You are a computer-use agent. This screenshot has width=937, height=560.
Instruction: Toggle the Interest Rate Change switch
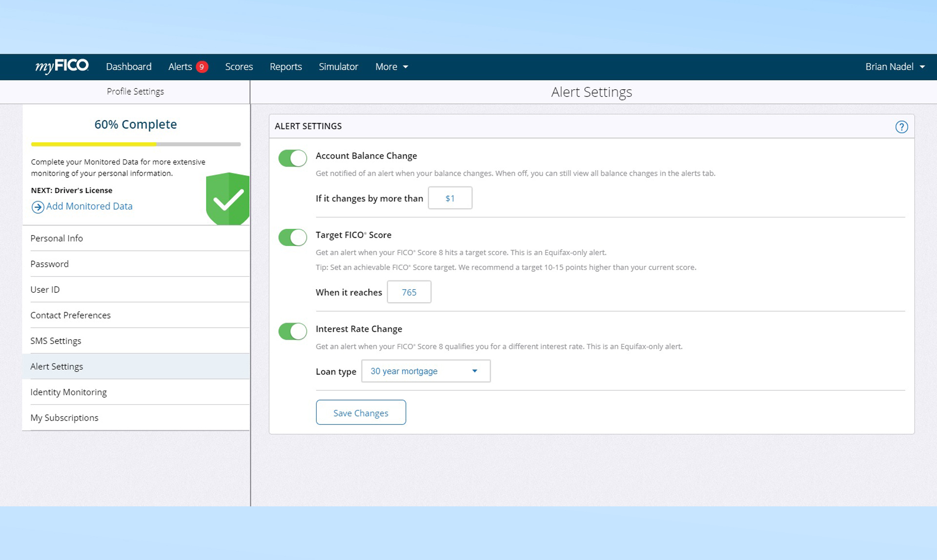292,331
